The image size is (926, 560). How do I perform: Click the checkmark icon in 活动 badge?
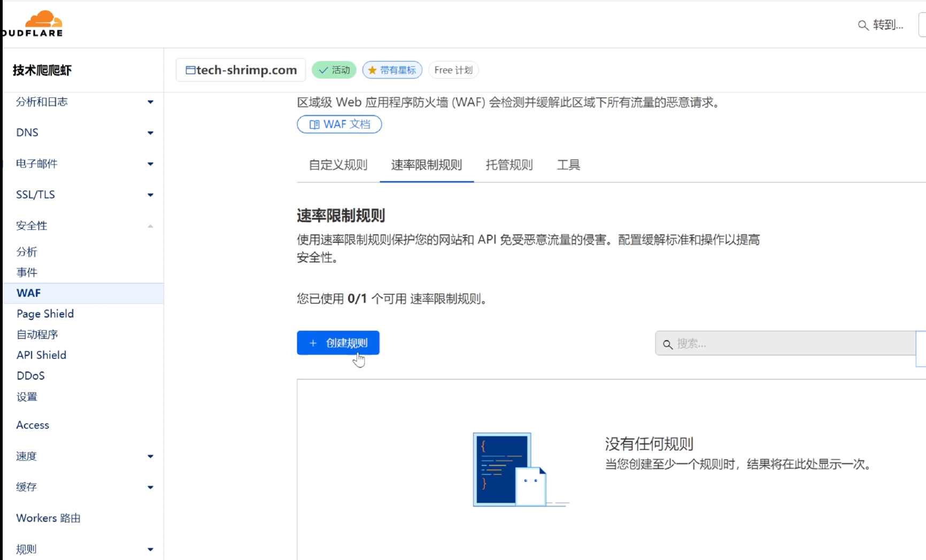coord(323,70)
